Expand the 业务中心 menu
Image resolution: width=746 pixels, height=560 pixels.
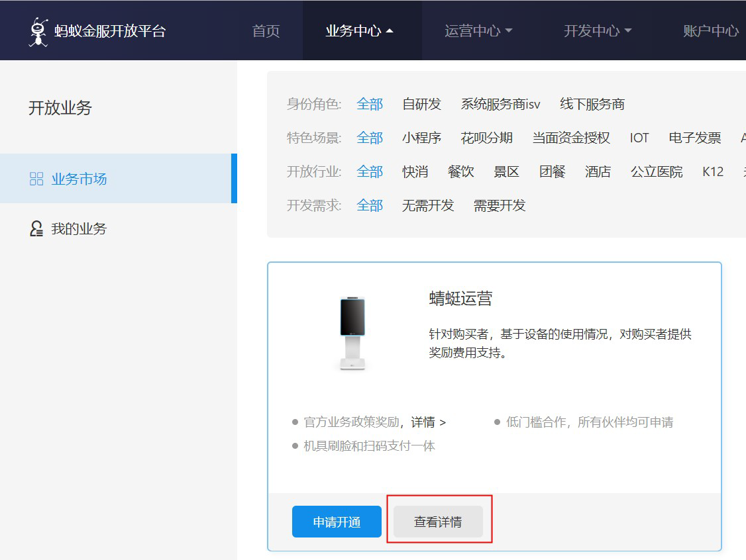(359, 31)
